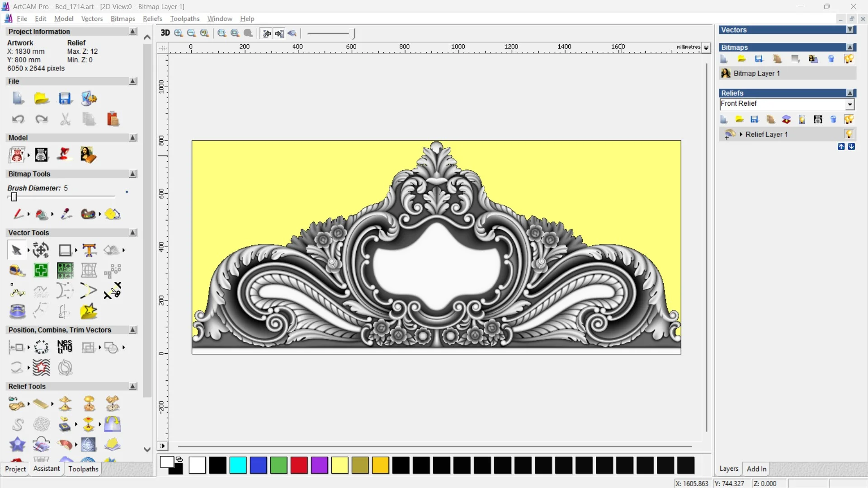Image resolution: width=868 pixels, height=488 pixels.
Task: Expand the Vectors panel
Action: (850, 30)
